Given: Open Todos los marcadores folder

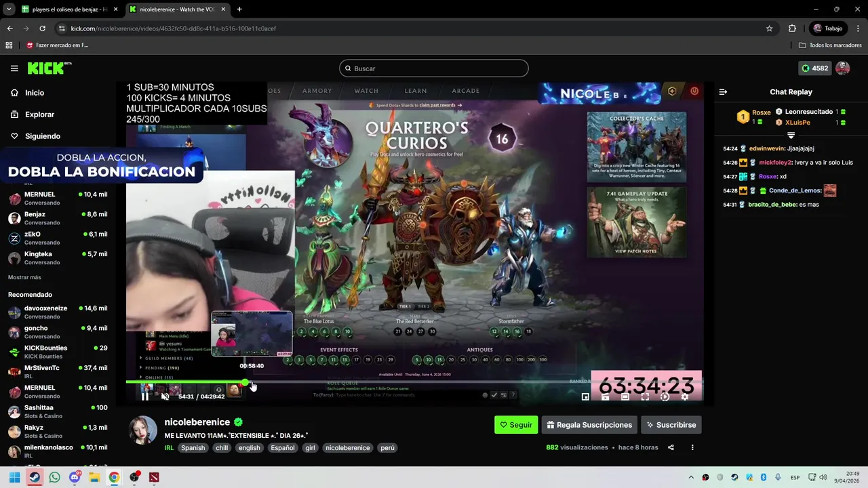Looking at the screenshot, I should 830,45.
